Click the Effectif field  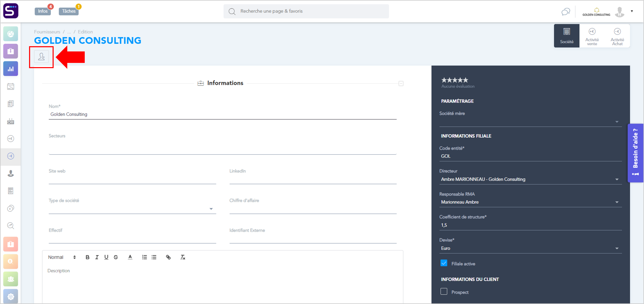pyautogui.click(x=132, y=238)
